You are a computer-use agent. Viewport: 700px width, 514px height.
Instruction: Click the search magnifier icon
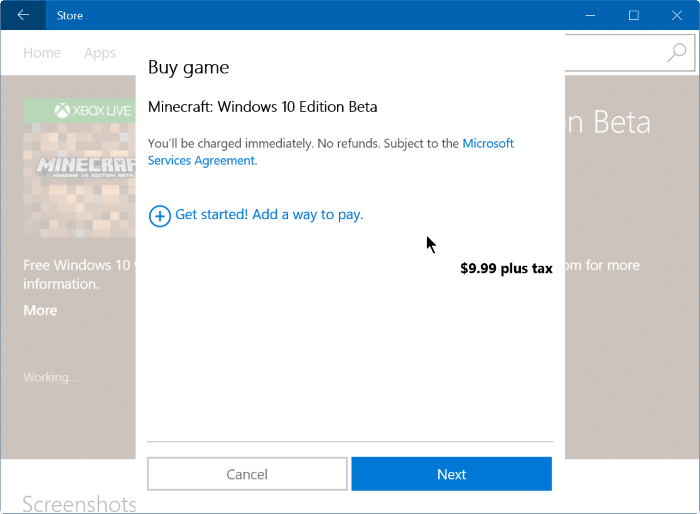[676, 53]
